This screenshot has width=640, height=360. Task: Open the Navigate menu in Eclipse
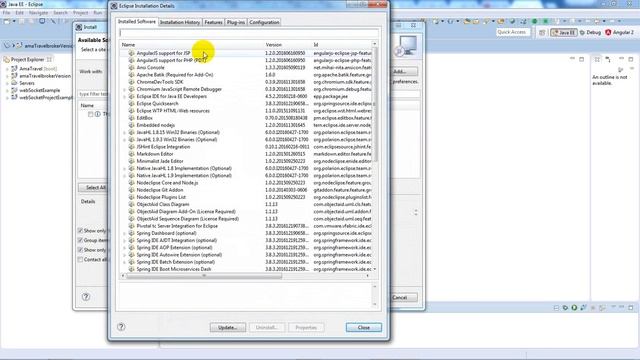(x=38, y=13)
